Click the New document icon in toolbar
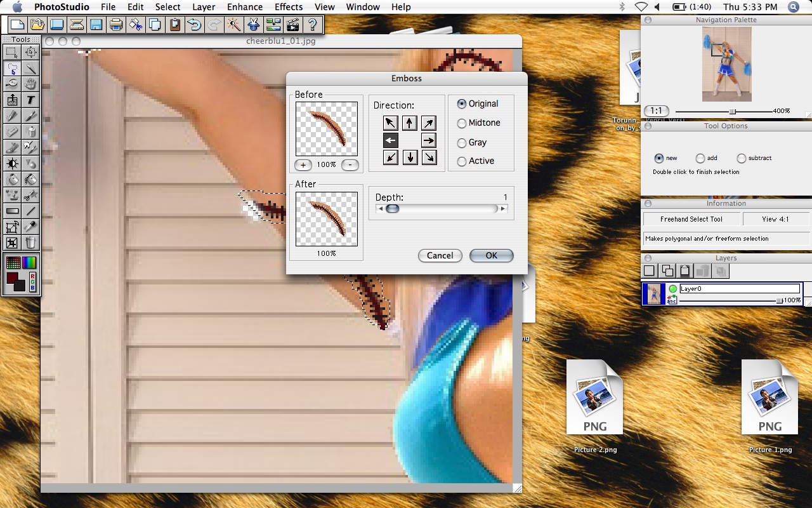 click(x=17, y=25)
